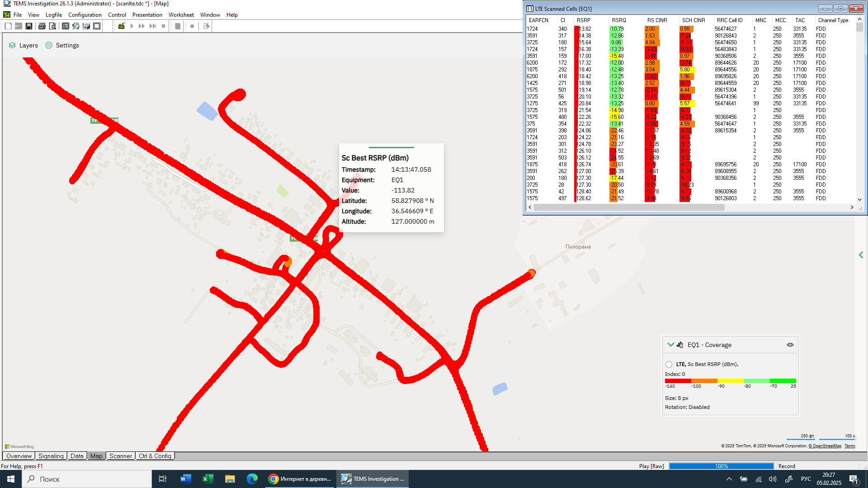Click the map Terms link

[850, 446]
